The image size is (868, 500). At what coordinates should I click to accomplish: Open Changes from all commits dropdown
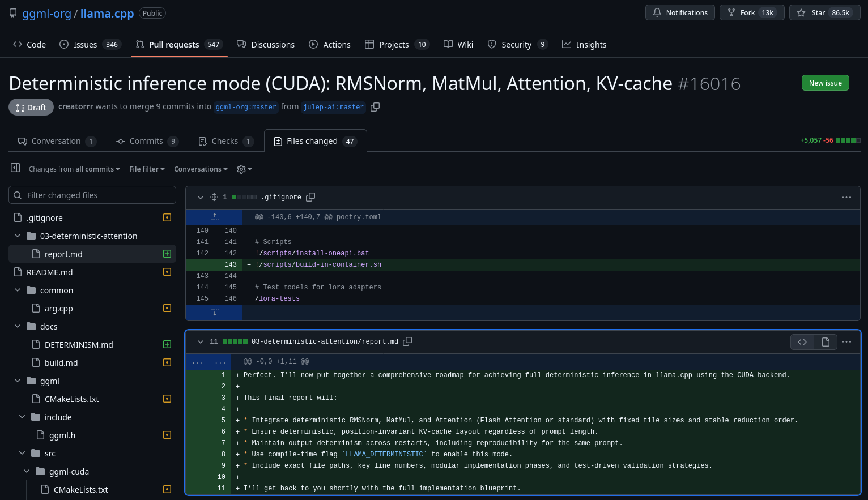pyautogui.click(x=74, y=169)
